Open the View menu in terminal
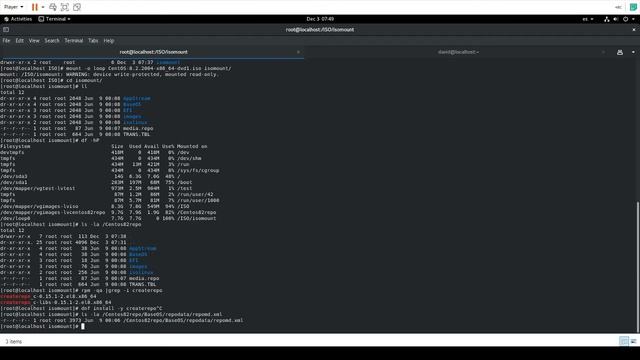 (x=34, y=40)
